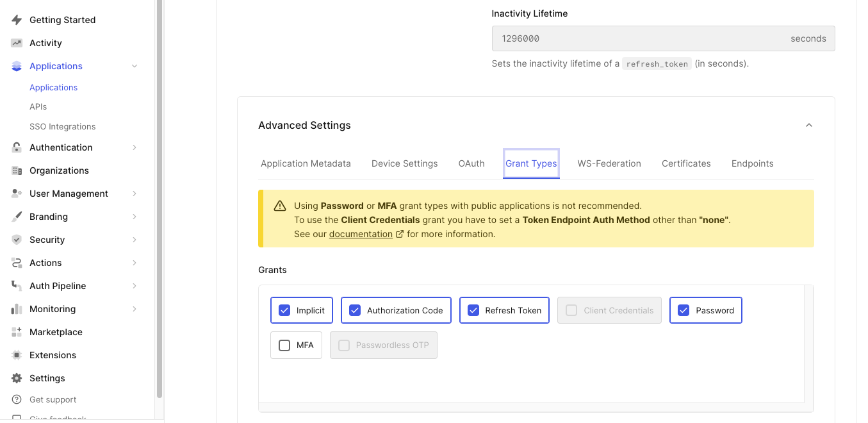Click the Applications layers icon
This screenshot has height=423, width=868.
click(17, 66)
